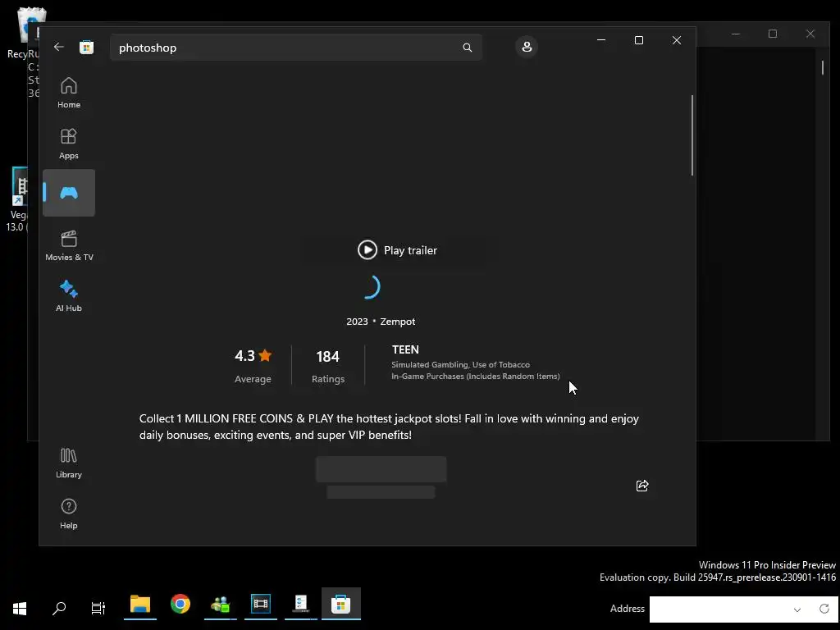Viewport: 840px width, 630px height.
Task: Close the Microsoft Store window
Action: (x=677, y=40)
